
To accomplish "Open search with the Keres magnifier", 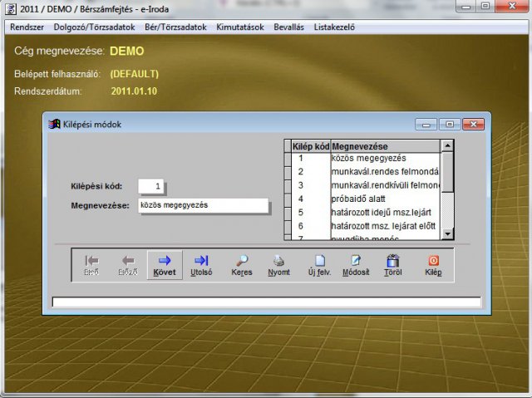I will (242, 264).
